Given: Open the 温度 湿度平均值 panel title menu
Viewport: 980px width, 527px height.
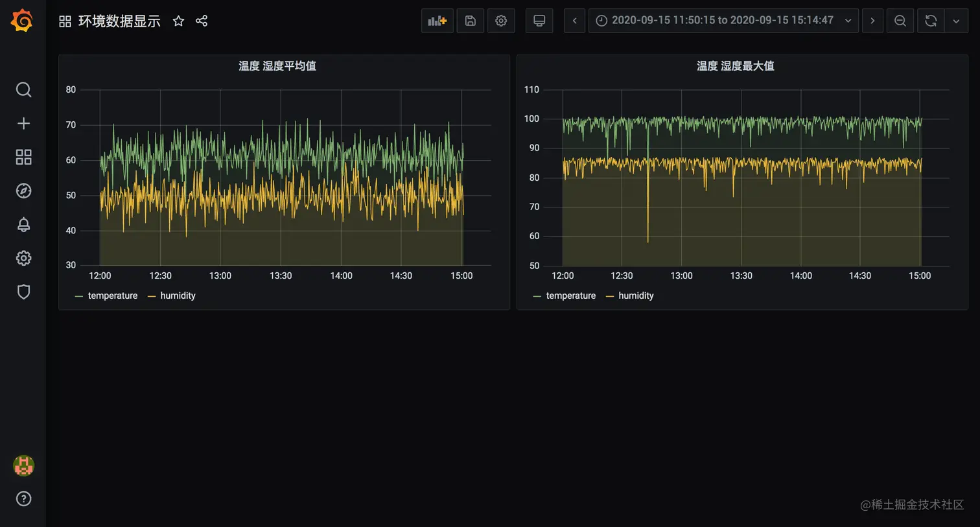Looking at the screenshot, I should (x=277, y=65).
